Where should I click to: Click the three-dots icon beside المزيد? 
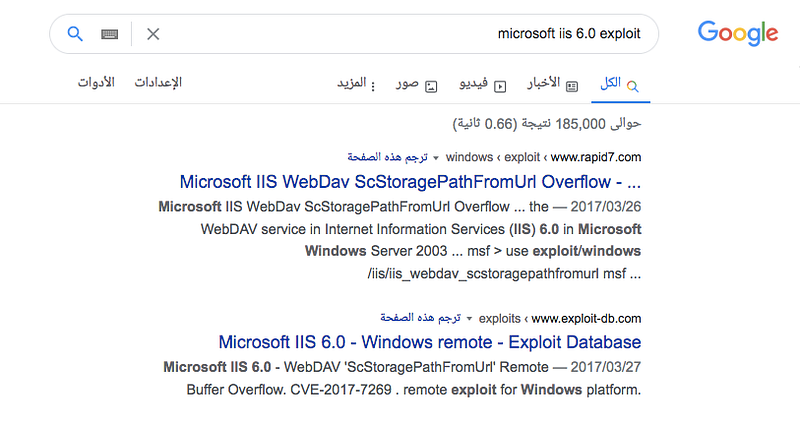[373, 86]
